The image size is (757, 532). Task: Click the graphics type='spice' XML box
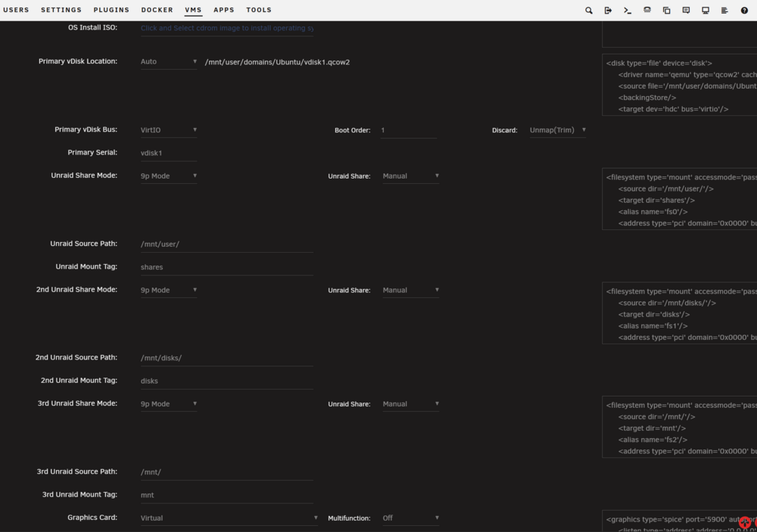coord(680,521)
